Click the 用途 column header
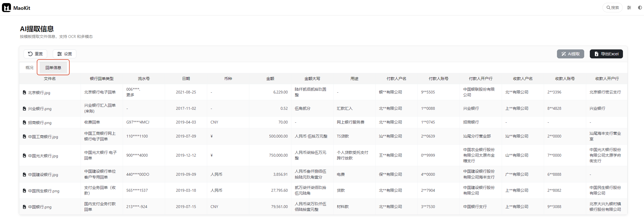Screen dimensions: 644x217 pyautogui.click(x=354, y=79)
